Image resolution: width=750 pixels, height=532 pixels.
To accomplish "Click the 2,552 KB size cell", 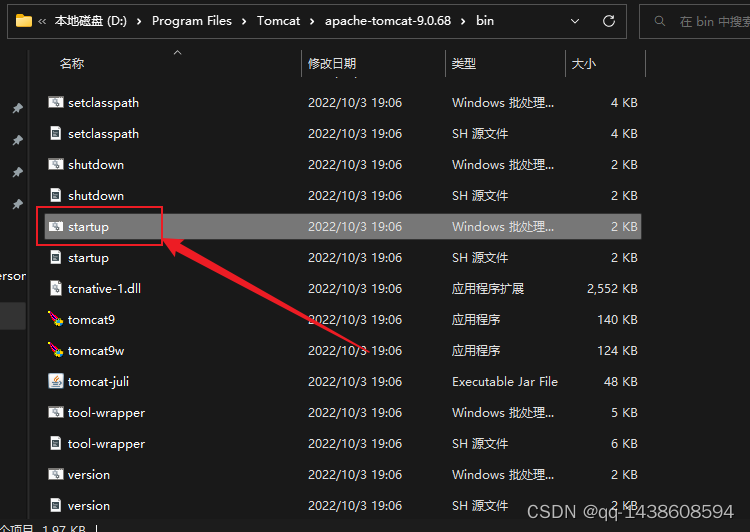I will click(x=612, y=288).
